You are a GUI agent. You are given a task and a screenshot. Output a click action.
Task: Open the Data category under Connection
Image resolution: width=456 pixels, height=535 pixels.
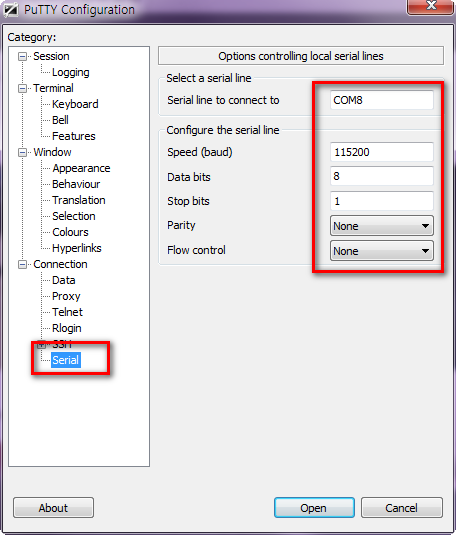coord(64,280)
